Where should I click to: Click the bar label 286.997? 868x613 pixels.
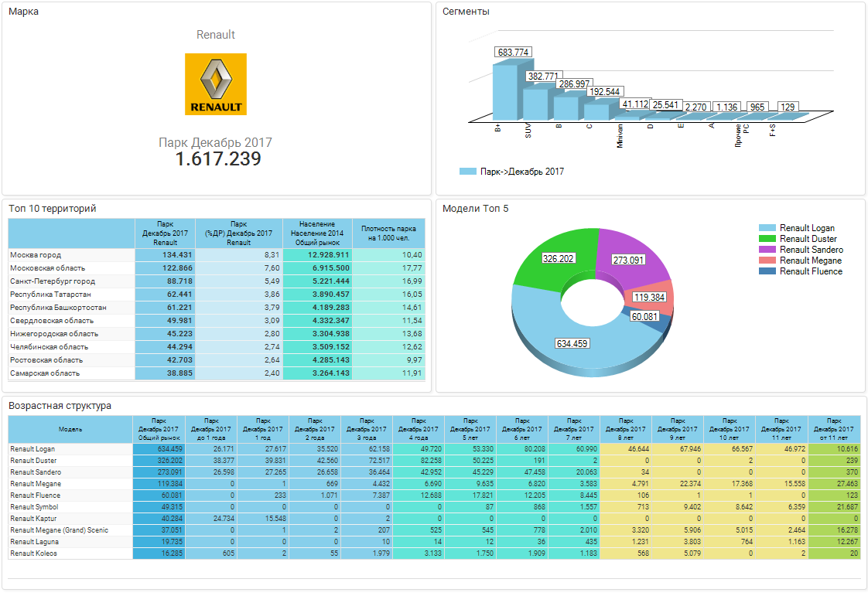tap(574, 84)
